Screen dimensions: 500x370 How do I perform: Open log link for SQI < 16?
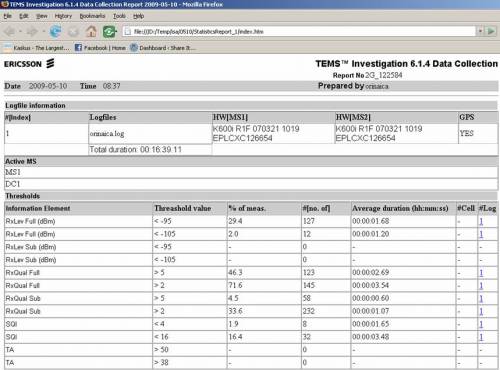481,337
